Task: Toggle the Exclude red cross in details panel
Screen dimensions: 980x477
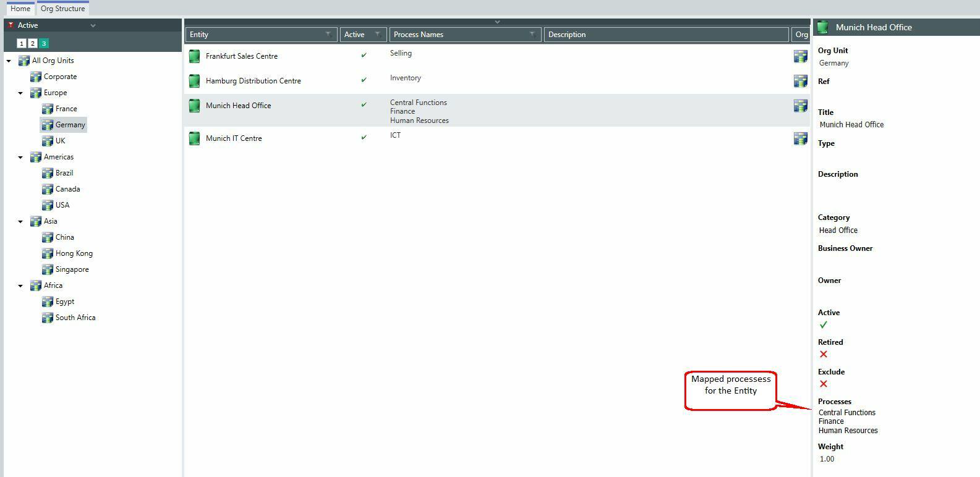Action: pyautogui.click(x=824, y=384)
